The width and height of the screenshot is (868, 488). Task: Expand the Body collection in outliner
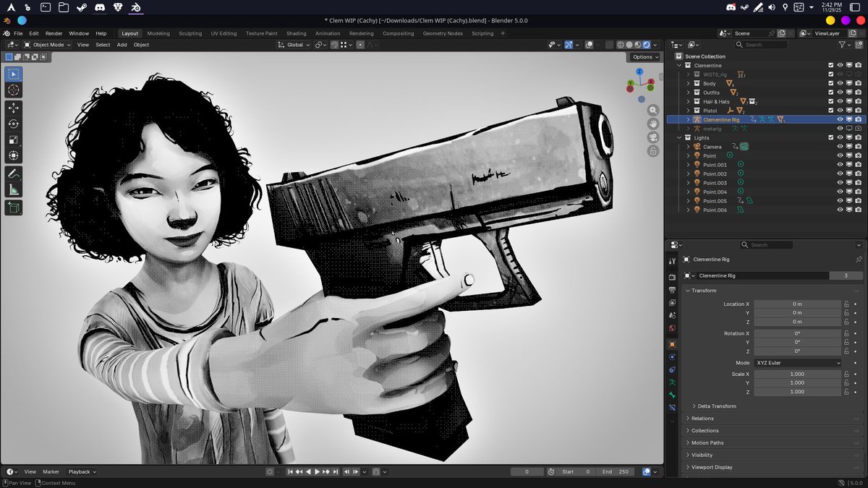pos(688,83)
